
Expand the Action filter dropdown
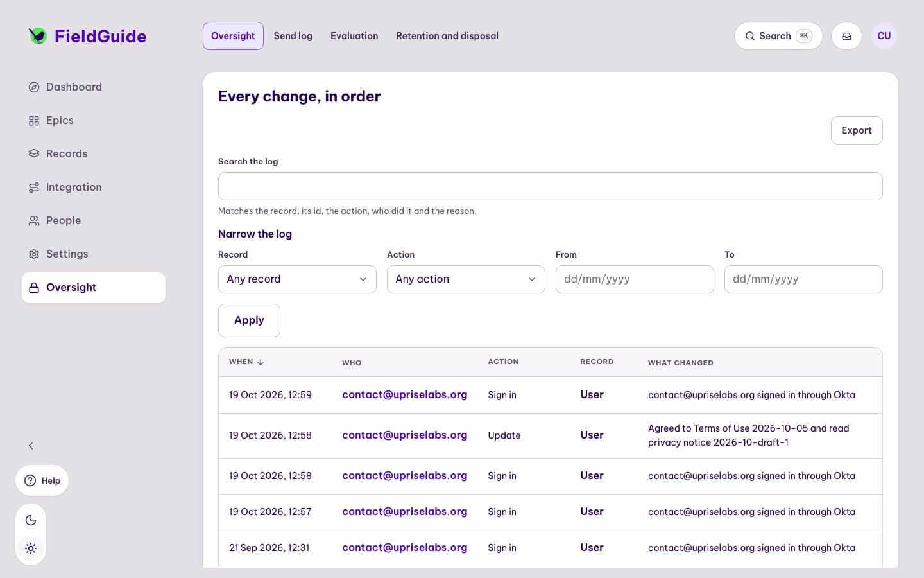point(466,279)
